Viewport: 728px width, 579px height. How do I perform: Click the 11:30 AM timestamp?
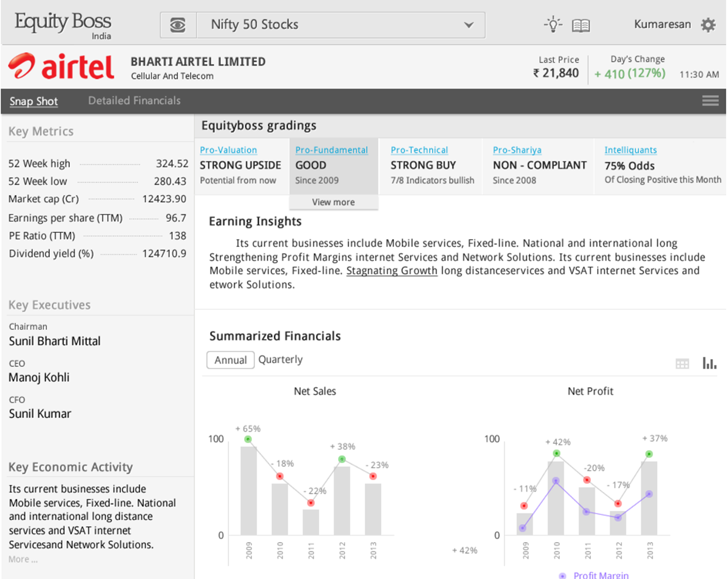pyautogui.click(x=699, y=74)
